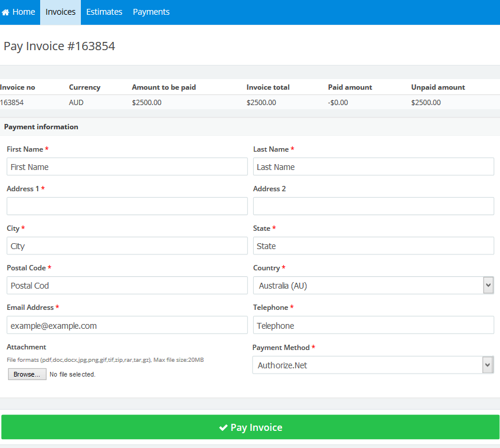The height and width of the screenshot is (448, 500).
Task: Click the Address 2 text box
Action: click(373, 207)
